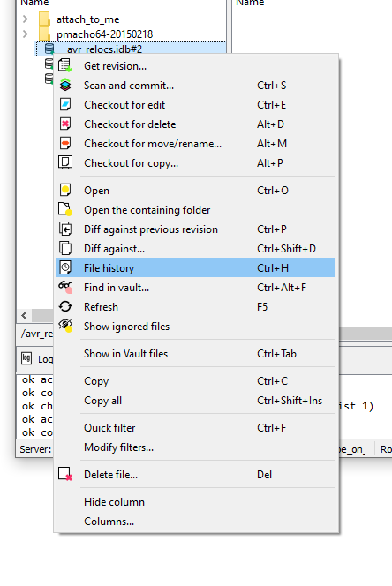Click the database icon of avr_relocs.idb#2
Screen dimensions: 392x586
click(49, 49)
